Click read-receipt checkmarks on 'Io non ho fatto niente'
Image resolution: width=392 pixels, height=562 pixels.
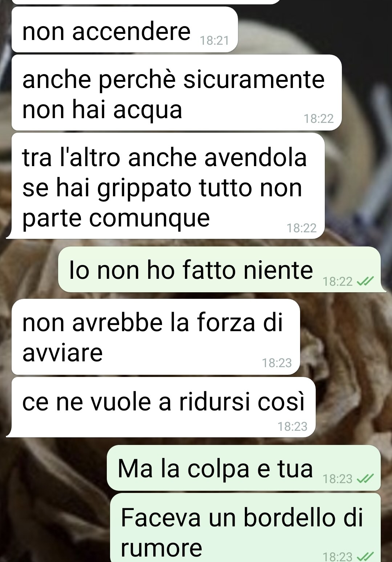365,281
